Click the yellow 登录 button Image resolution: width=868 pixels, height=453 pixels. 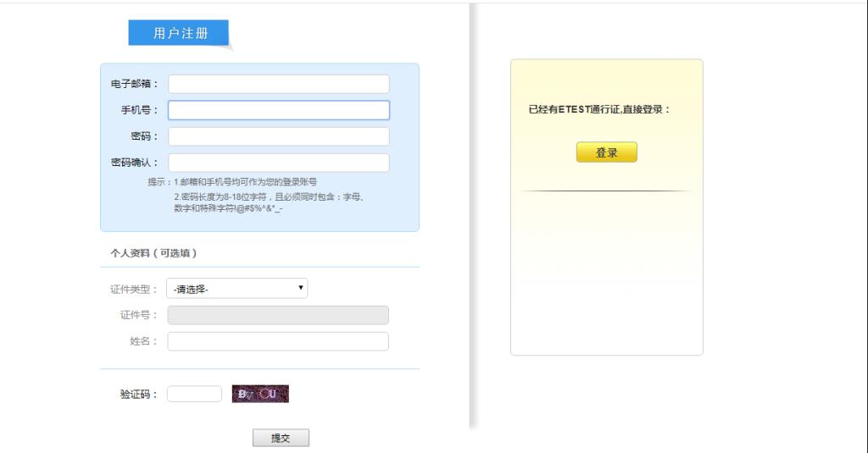pyautogui.click(x=606, y=152)
